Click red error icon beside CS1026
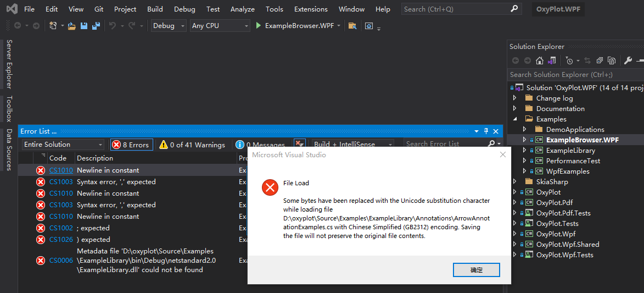This screenshot has width=644, height=293. [x=40, y=240]
